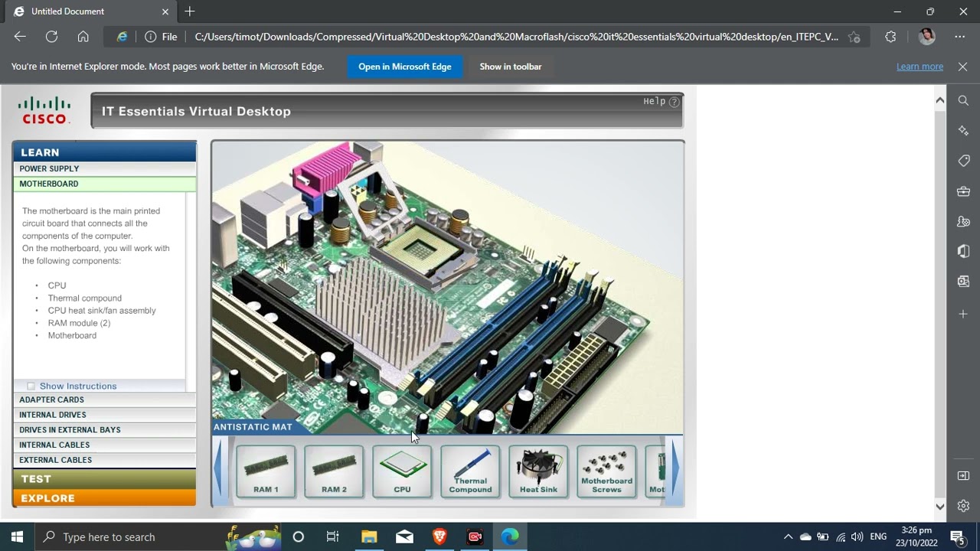Click the page scrollbar up arrow
The image size is (980, 551).
940,100
